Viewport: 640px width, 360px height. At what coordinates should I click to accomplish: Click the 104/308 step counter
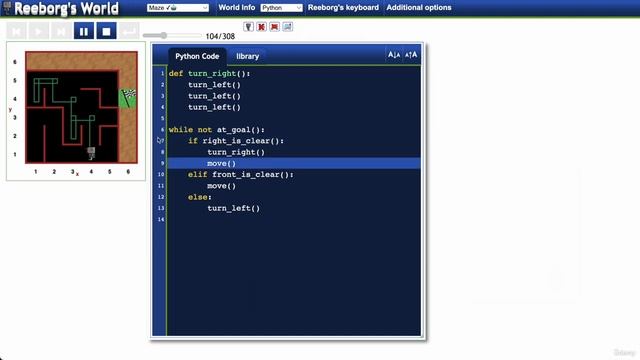tap(220, 36)
